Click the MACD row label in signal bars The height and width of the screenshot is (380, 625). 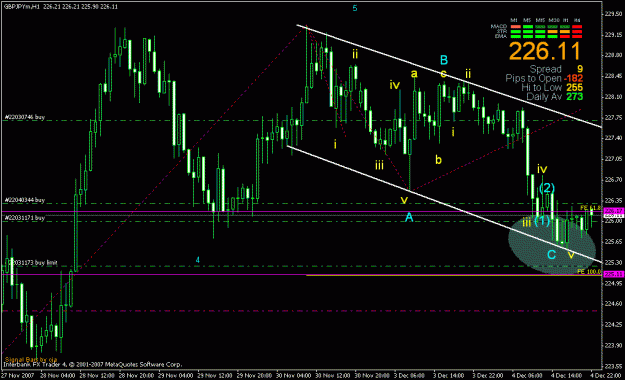(499, 27)
